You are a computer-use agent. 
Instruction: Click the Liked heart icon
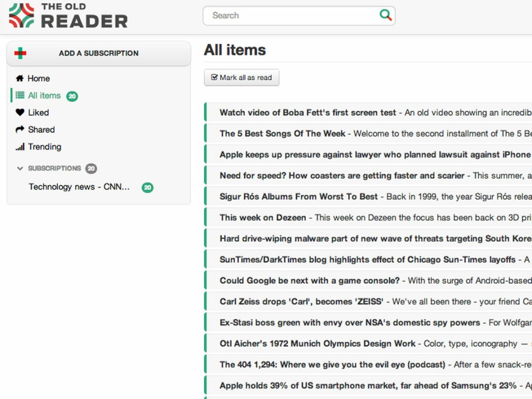[x=20, y=112]
